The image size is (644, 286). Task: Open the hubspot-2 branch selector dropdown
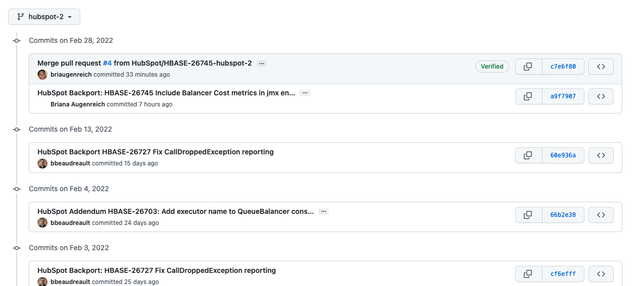(44, 17)
